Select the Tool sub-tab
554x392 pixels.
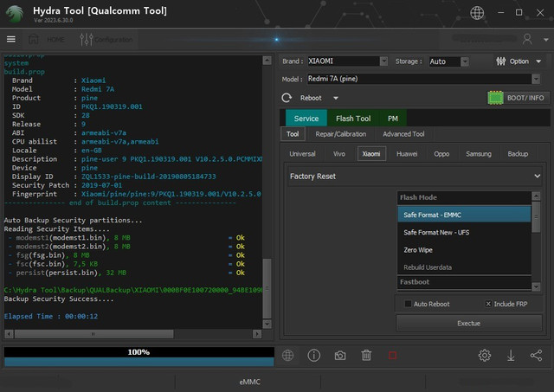(293, 134)
